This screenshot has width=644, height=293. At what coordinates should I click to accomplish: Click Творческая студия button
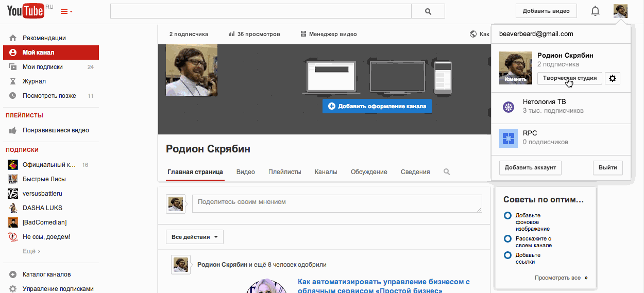(569, 78)
